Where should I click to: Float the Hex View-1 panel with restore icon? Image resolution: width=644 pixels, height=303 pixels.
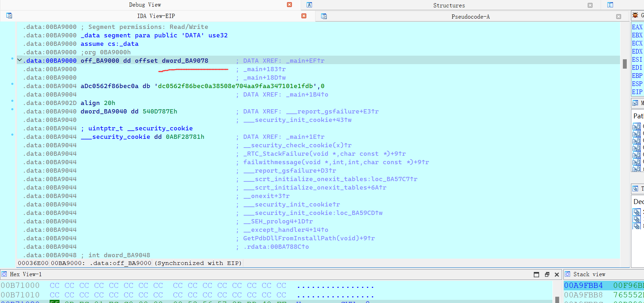click(x=547, y=274)
